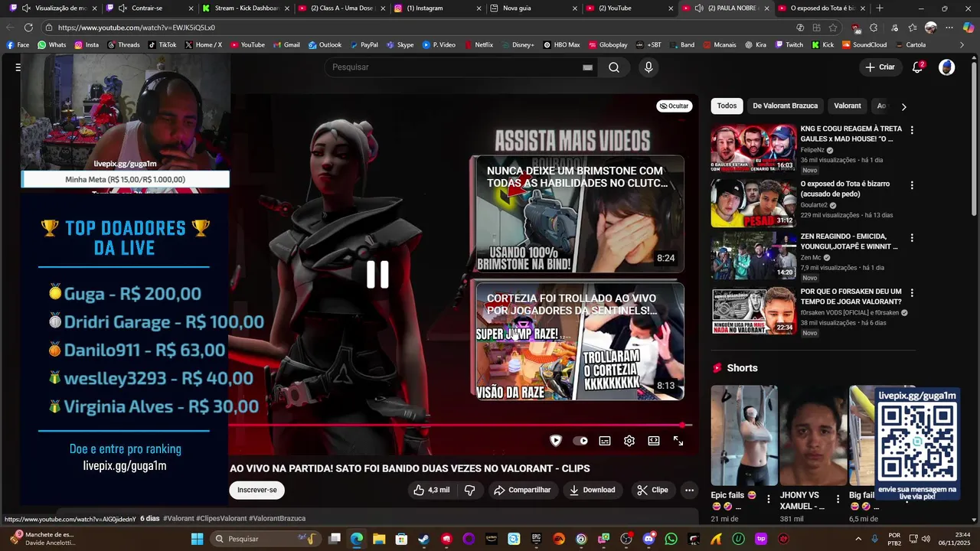Click the Criar create button

[880, 67]
